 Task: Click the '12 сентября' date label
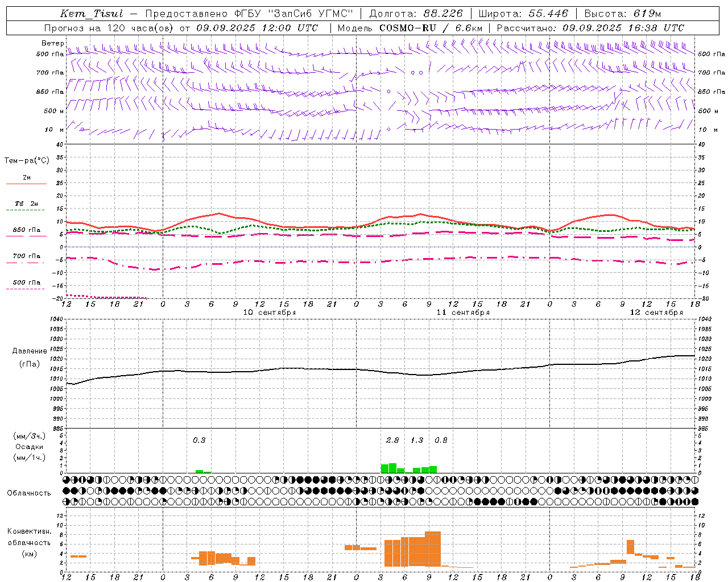656,313
